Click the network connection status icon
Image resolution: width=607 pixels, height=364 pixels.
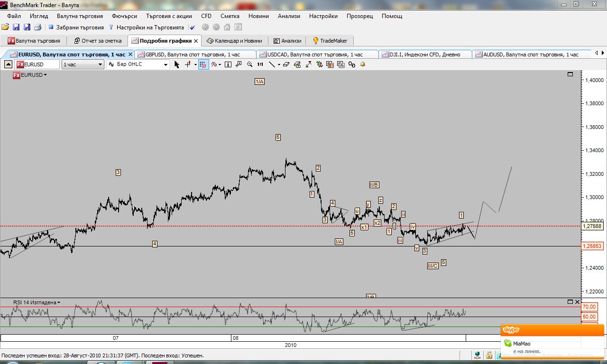coord(477,355)
